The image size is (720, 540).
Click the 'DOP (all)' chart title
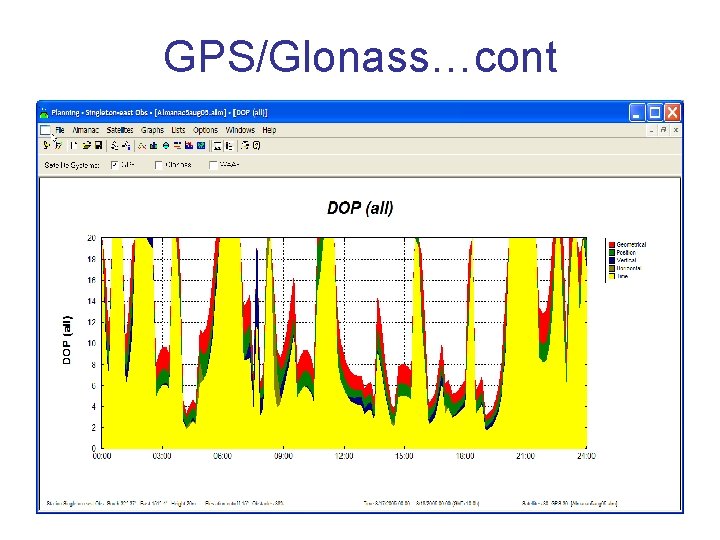pos(360,208)
